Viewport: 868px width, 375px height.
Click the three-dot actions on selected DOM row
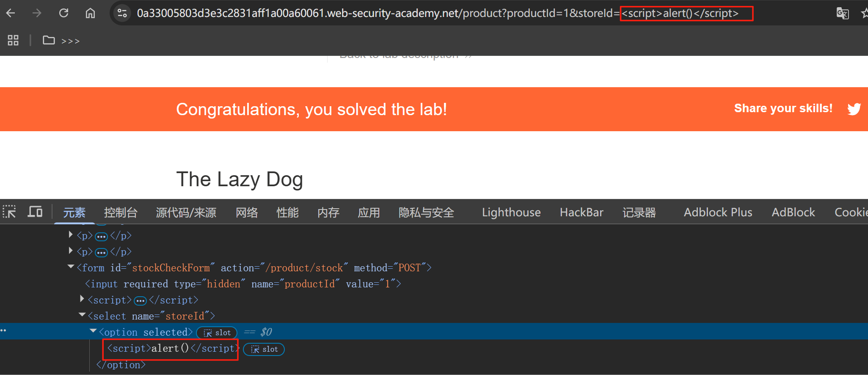click(x=3, y=331)
